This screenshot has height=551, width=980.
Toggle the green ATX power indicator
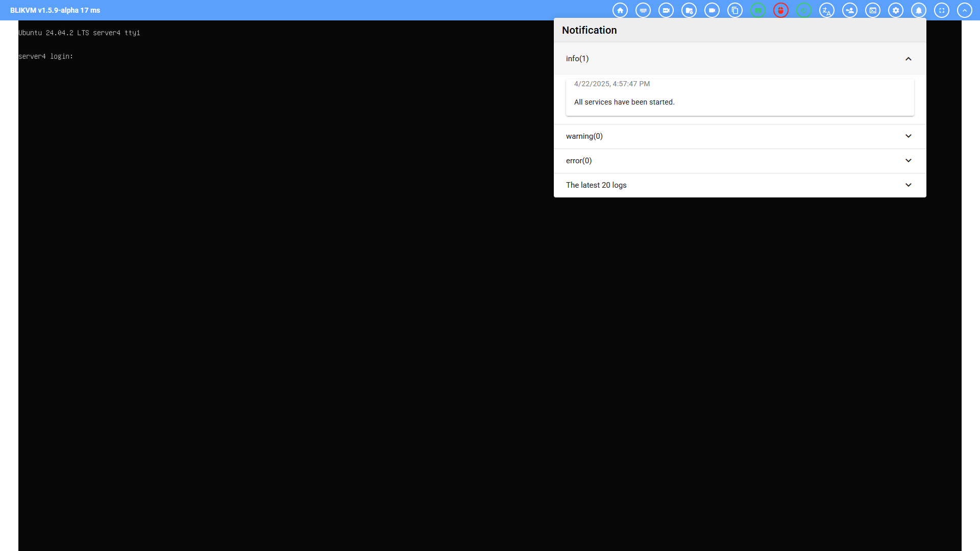coord(804,10)
